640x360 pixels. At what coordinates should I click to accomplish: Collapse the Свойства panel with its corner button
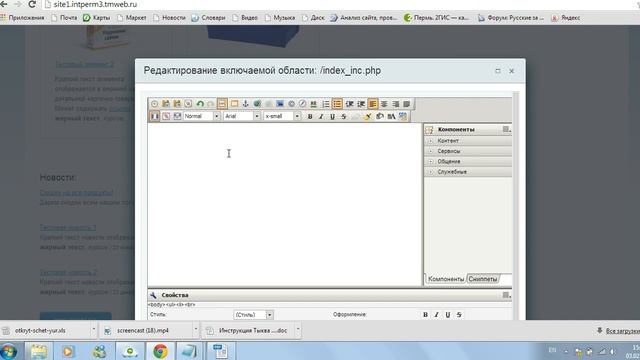tap(506, 295)
